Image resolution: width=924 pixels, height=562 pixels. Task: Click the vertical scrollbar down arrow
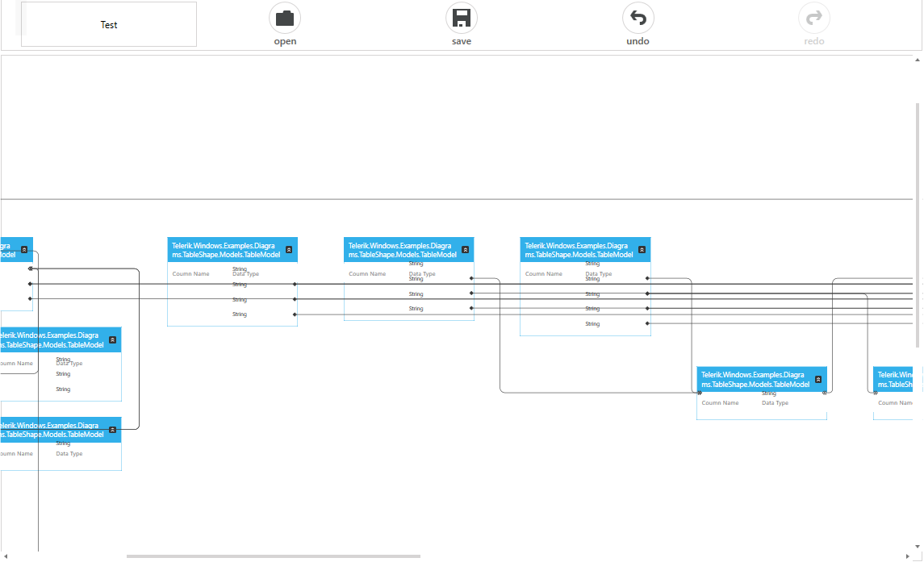tap(918, 547)
